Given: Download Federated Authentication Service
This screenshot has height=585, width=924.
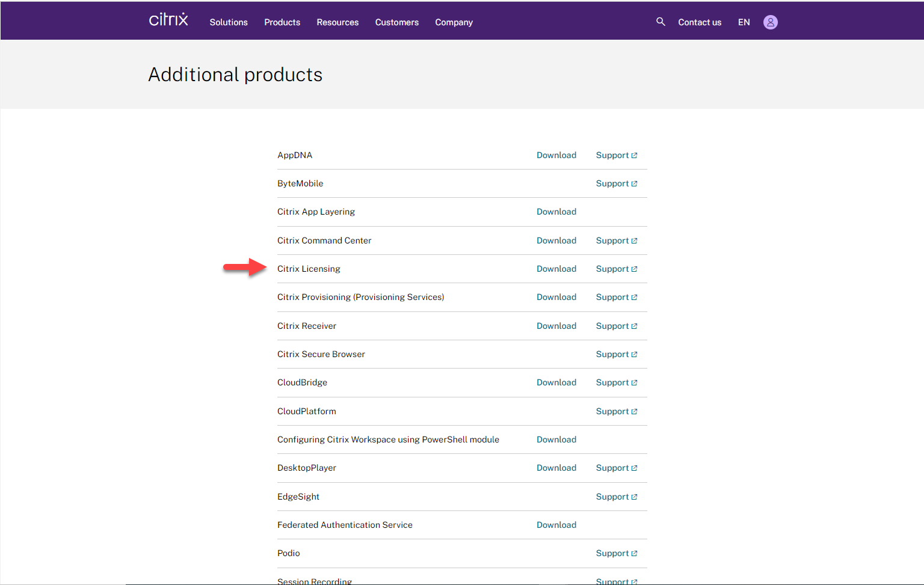Looking at the screenshot, I should click(556, 525).
